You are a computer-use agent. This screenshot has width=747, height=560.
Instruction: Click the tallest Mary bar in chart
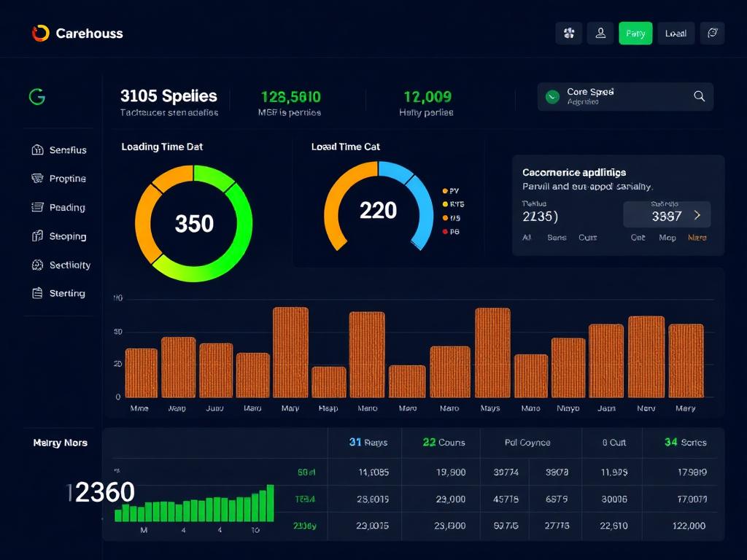(290, 351)
